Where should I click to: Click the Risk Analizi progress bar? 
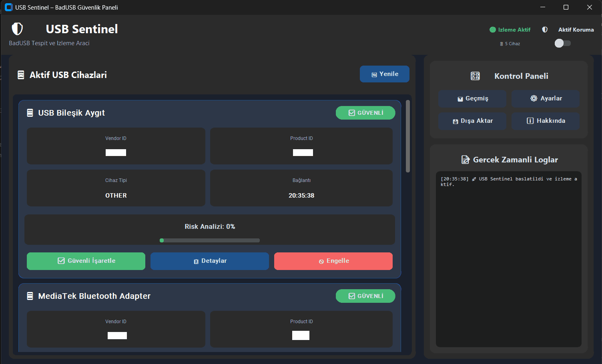pyautogui.click(x=210, y=240)
